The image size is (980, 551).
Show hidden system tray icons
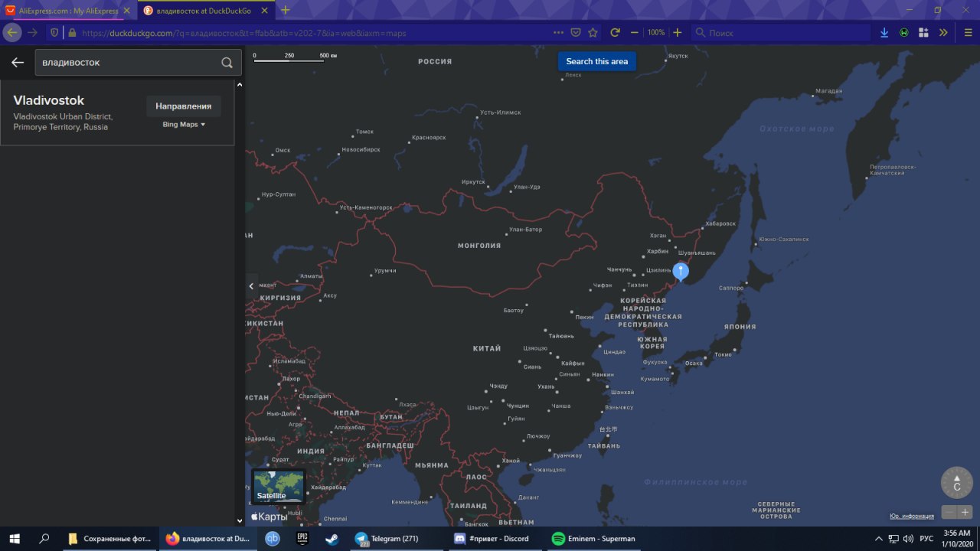coord(880,539)
